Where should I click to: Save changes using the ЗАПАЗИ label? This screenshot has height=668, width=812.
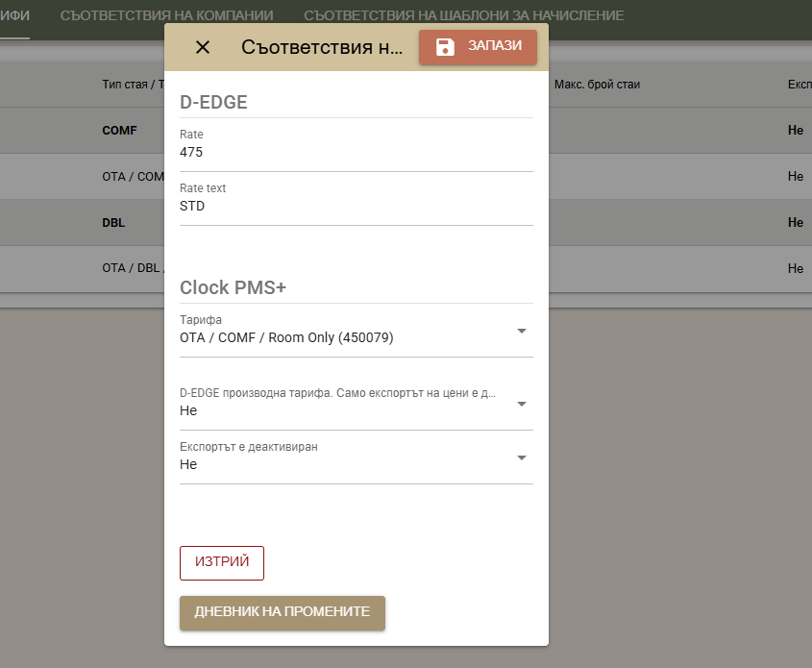(495, 45)
